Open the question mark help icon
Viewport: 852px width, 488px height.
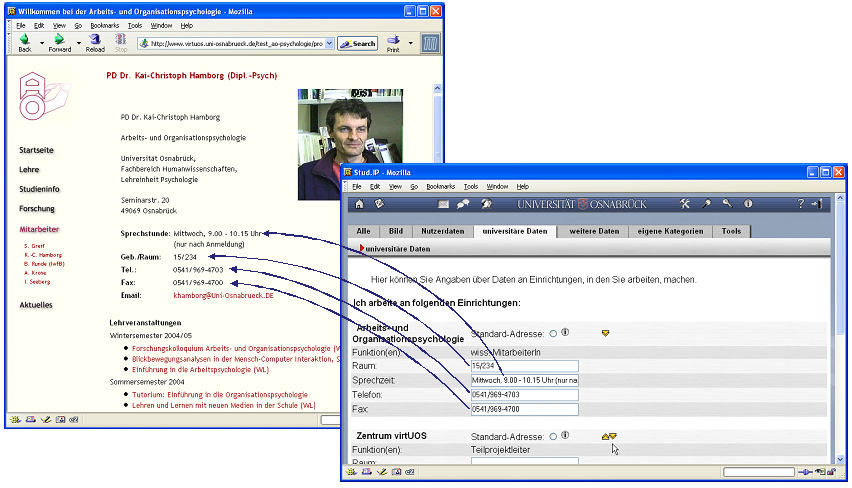click(x=800, y=204)
